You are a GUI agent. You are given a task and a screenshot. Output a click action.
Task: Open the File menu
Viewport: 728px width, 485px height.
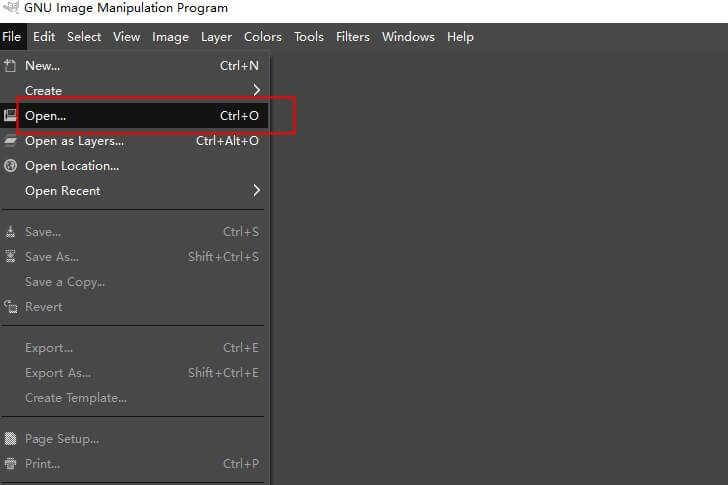coord(12,37)
